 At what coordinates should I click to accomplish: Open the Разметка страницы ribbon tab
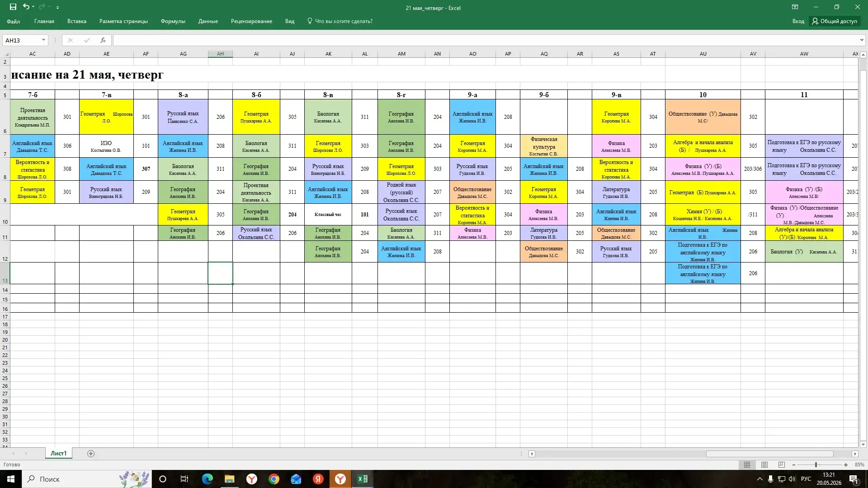coord(123,21)
